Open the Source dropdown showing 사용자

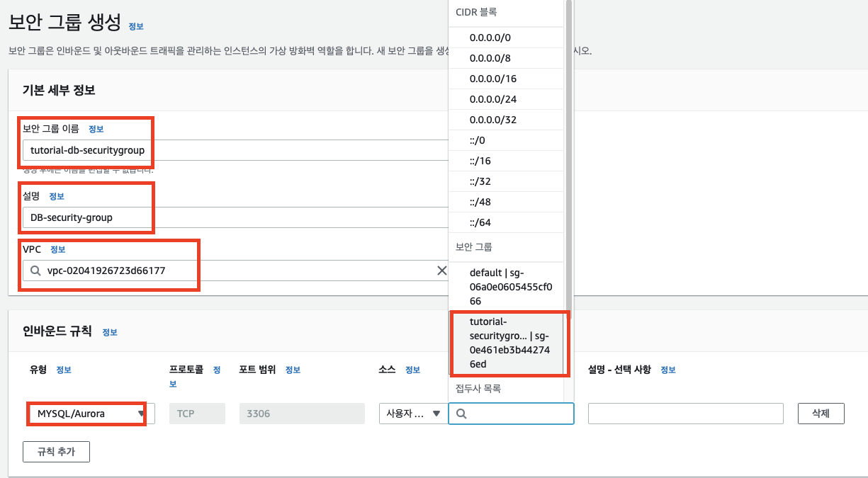413,414
